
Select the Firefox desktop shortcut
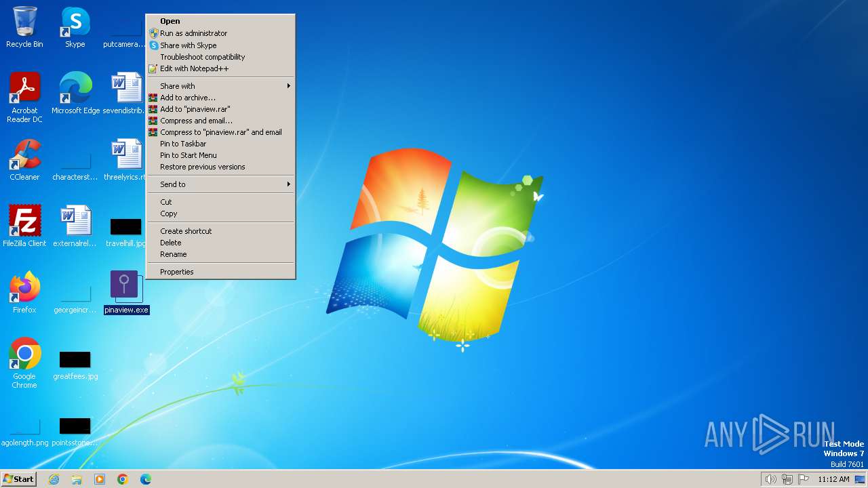point(24,293)
